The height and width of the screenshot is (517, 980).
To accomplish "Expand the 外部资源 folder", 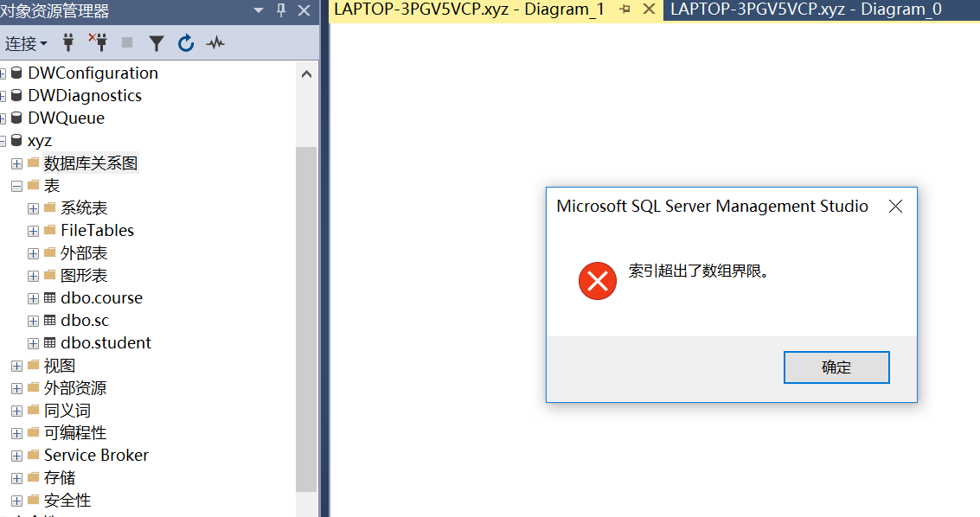I will pyautogui.click(x=17, y=388).
